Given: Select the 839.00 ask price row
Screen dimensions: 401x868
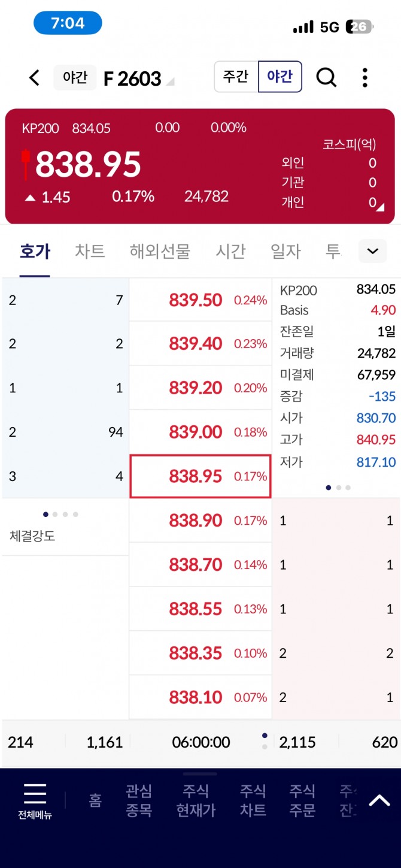Looking at the screenshot, I should pyautogui.click(x=200, y=432).
